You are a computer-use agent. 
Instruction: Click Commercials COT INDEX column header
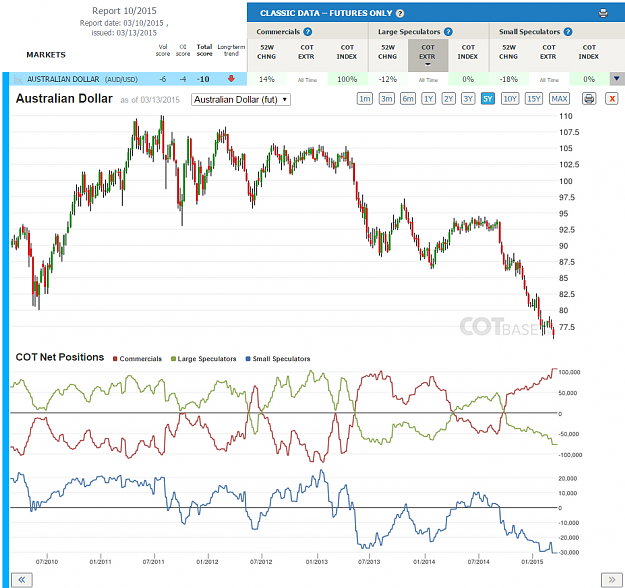click(x=347, y=52)
